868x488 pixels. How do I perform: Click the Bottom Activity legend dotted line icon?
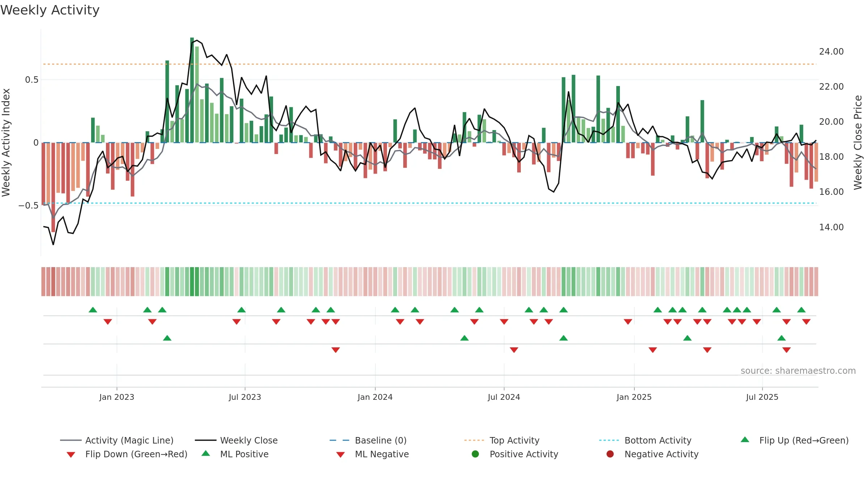pos(609,440)
